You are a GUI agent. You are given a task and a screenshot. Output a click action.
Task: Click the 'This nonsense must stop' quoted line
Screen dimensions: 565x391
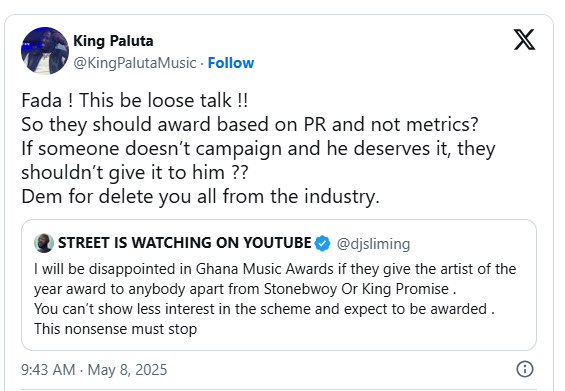[115, 329]
